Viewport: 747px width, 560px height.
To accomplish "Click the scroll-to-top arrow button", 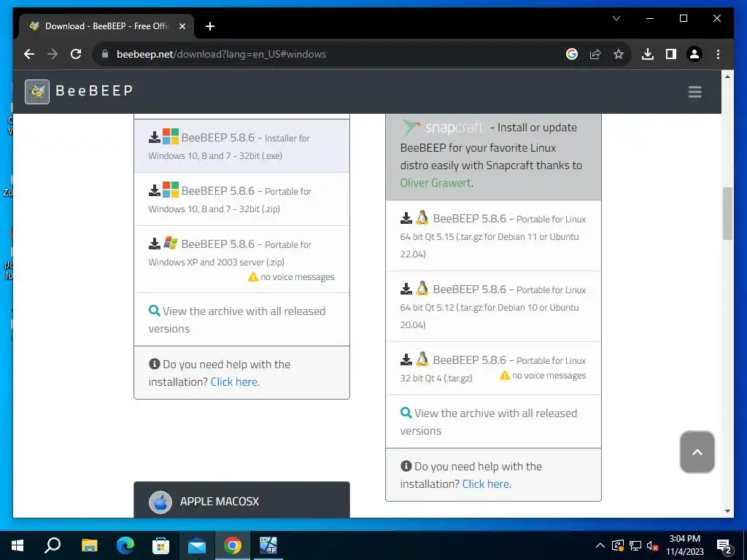I will tap(697, 452).
